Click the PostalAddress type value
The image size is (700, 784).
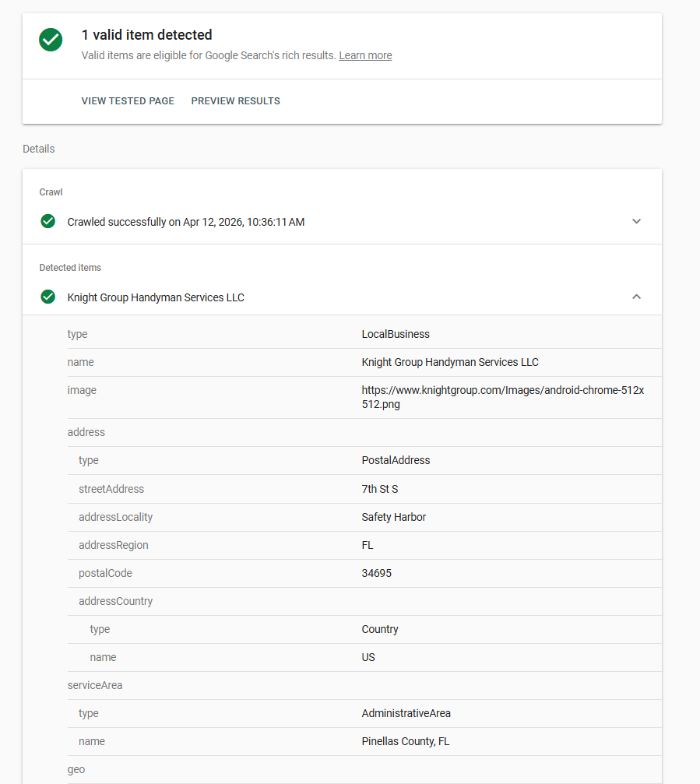[396, 460]
